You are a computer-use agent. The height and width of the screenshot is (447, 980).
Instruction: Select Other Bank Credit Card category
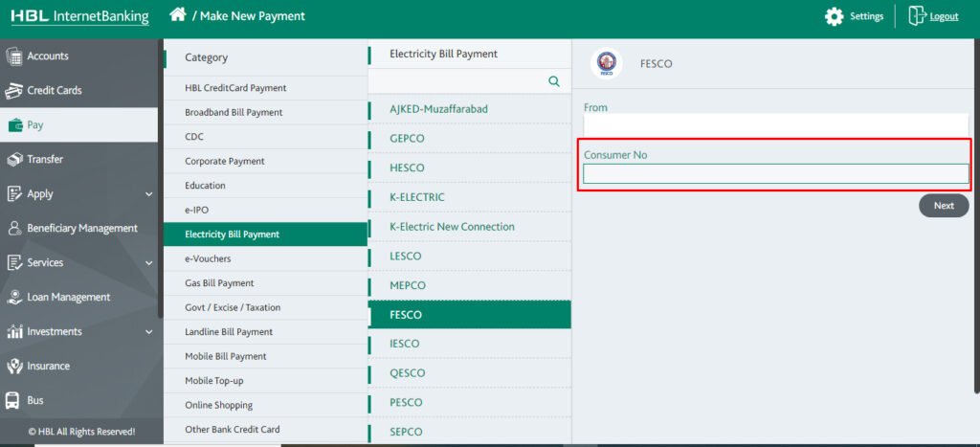(x=266, y=430)
